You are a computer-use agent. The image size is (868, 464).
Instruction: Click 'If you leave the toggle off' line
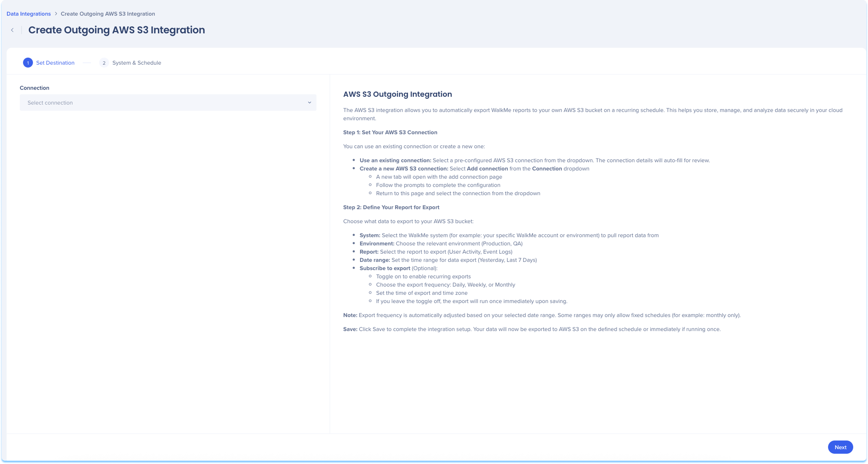[472, 301]
